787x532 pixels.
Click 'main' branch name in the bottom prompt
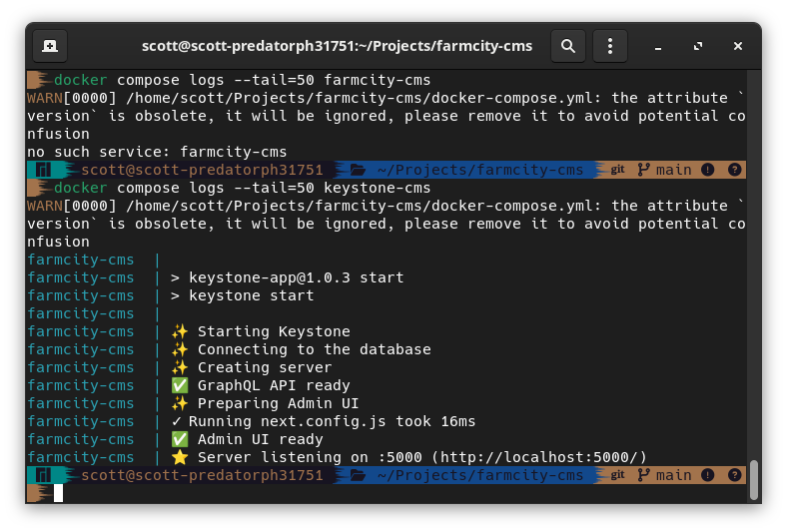[x=673, y=475]
